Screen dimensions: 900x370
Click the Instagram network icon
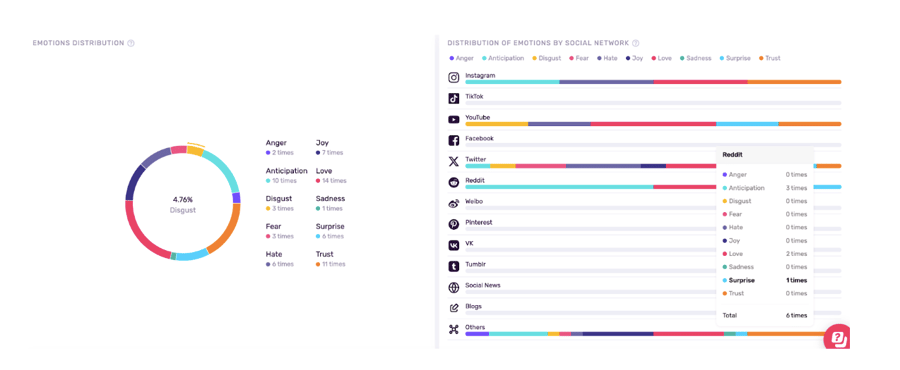pos(453,77)
